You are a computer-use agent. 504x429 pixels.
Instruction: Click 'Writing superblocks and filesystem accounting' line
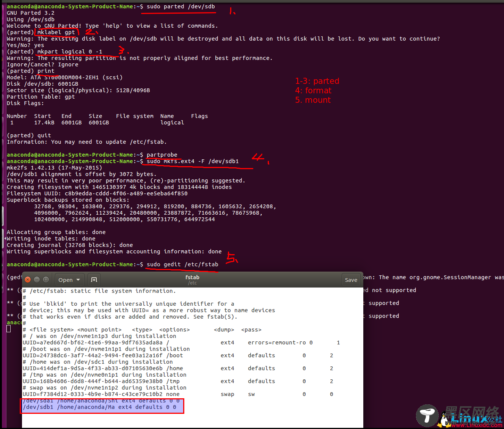click(114, 251)
